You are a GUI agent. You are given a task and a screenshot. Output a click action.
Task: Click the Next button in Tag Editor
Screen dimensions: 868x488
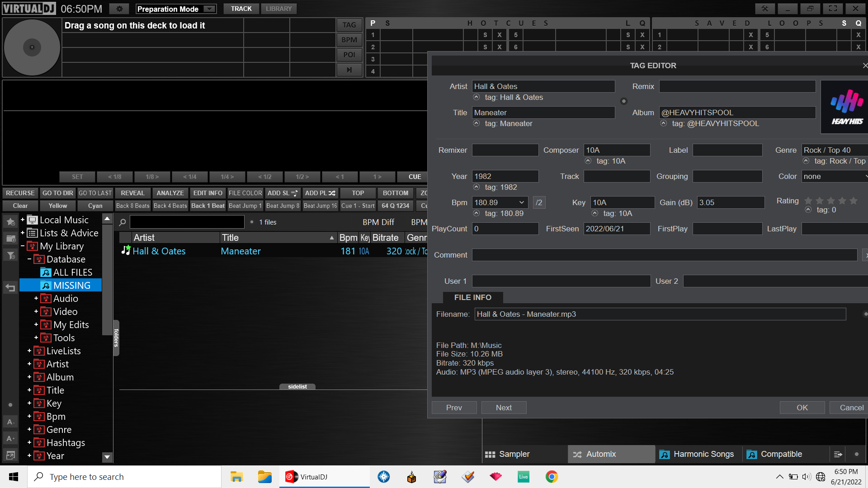pos(504,408)
